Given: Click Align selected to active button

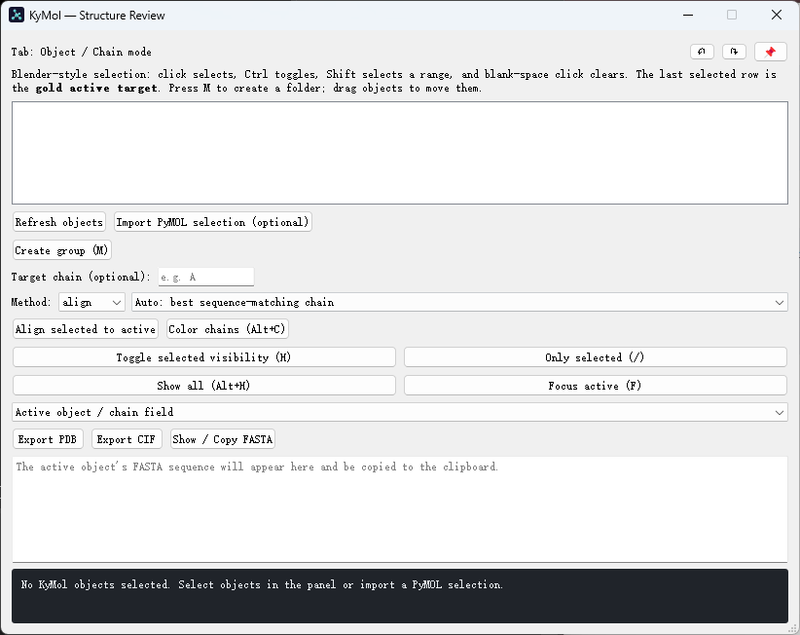Looking at the screenshot, I should (85, 329).
